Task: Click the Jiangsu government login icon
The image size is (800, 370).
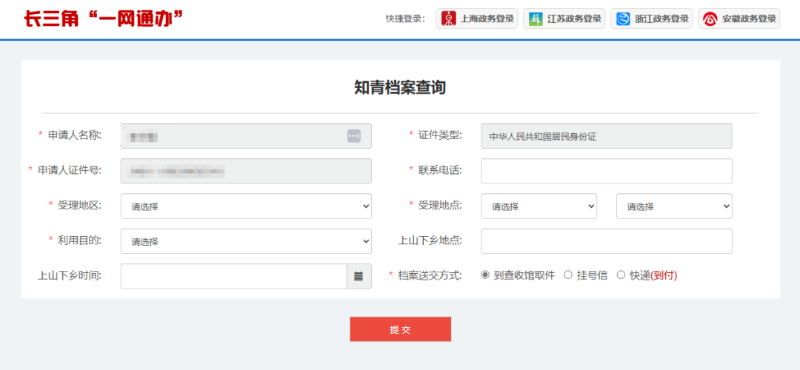Action: point(536,19)
